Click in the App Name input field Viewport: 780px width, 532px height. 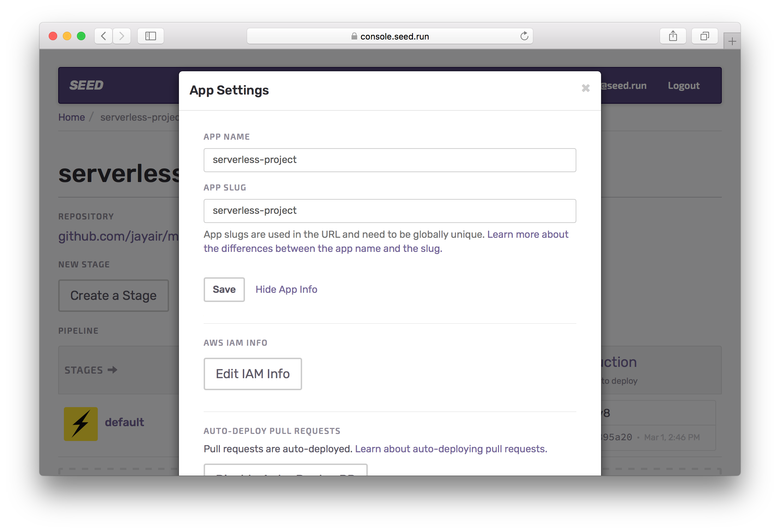390,160
